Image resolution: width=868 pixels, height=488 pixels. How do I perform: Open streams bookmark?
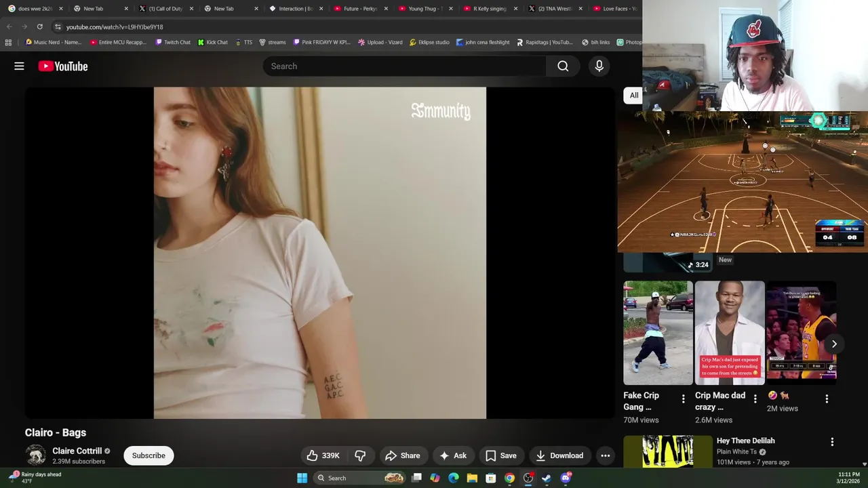pyautogui.click(x=272, y=42)
